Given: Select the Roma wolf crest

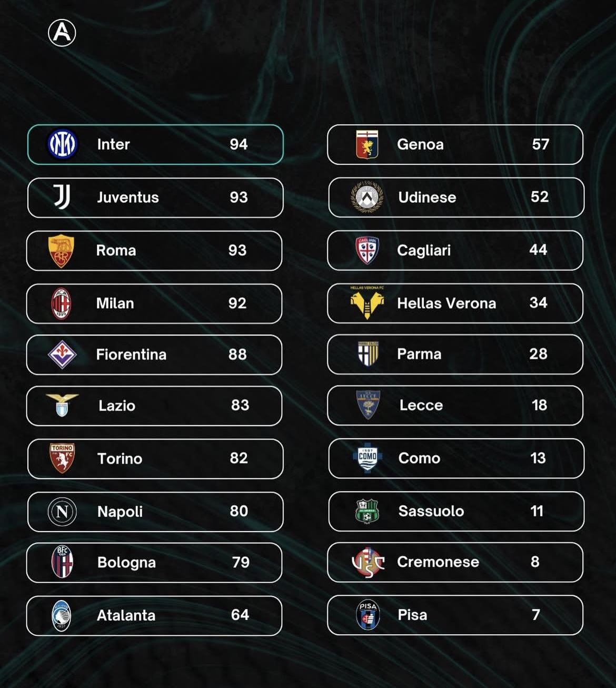Looking at the screenshot, I should (x=61, y=251).
